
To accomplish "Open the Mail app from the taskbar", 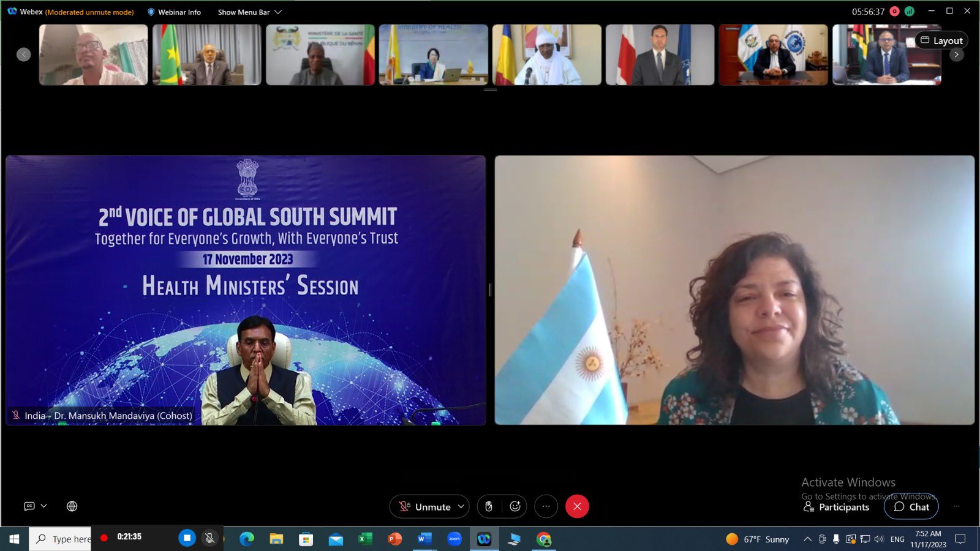I will [336, 539].
